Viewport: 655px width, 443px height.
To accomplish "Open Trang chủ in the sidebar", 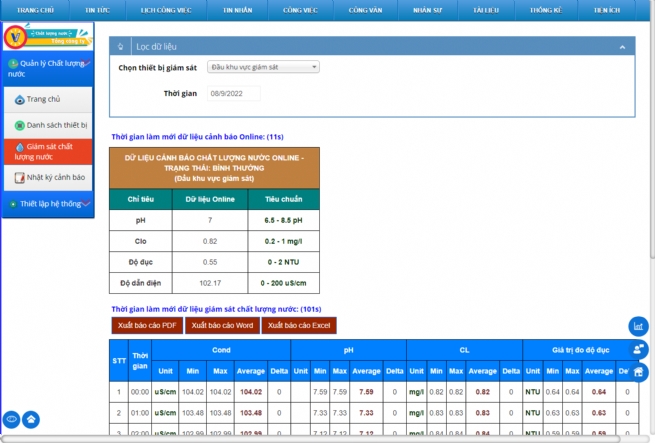I will (x=42, y=99).
